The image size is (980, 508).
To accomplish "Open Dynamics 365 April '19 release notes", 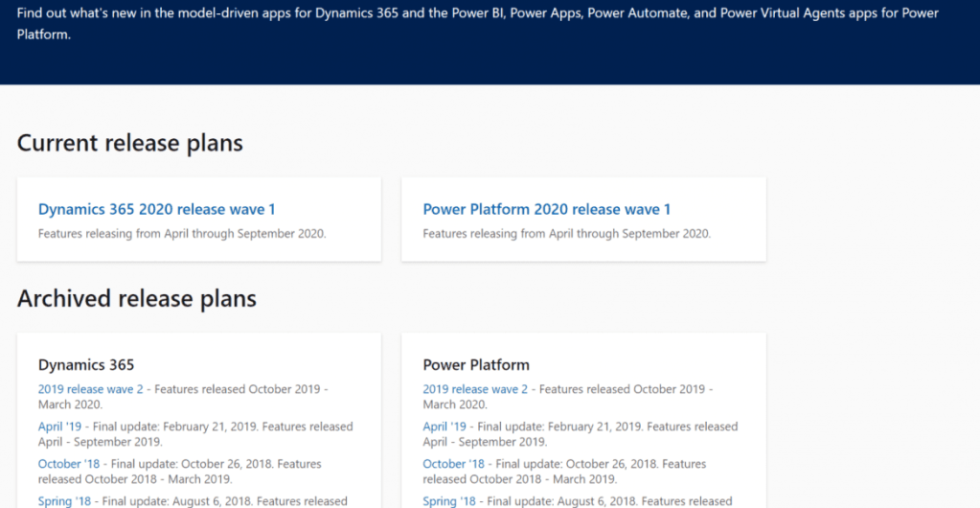I will coord(62,427).
